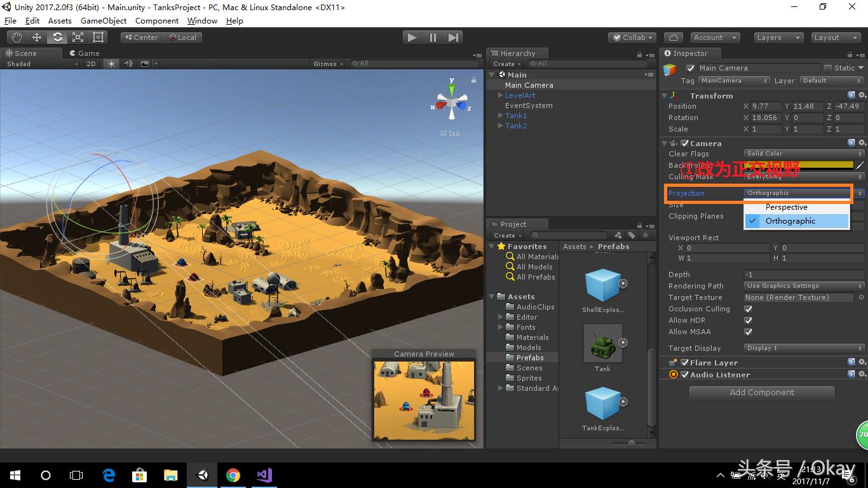
Task: Open the GameObject menu
Action: (x=103, y=20)
